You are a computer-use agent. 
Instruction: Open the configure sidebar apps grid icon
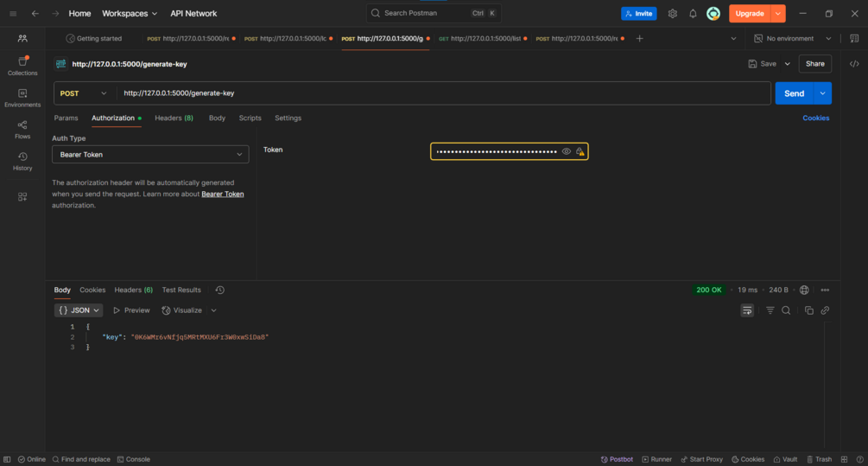tap(22, 197)
